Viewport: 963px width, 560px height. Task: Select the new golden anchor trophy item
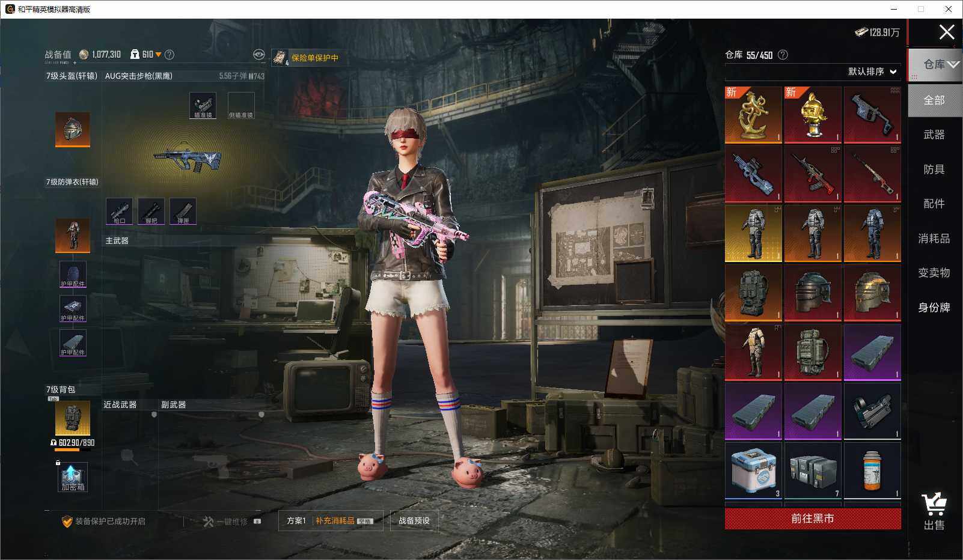click(753, 115)
